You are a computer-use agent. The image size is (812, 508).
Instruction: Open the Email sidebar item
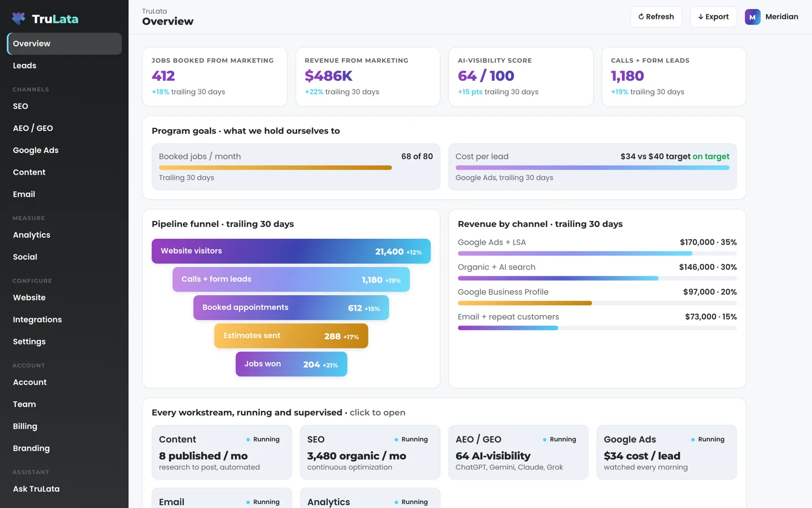click(64, 194)
